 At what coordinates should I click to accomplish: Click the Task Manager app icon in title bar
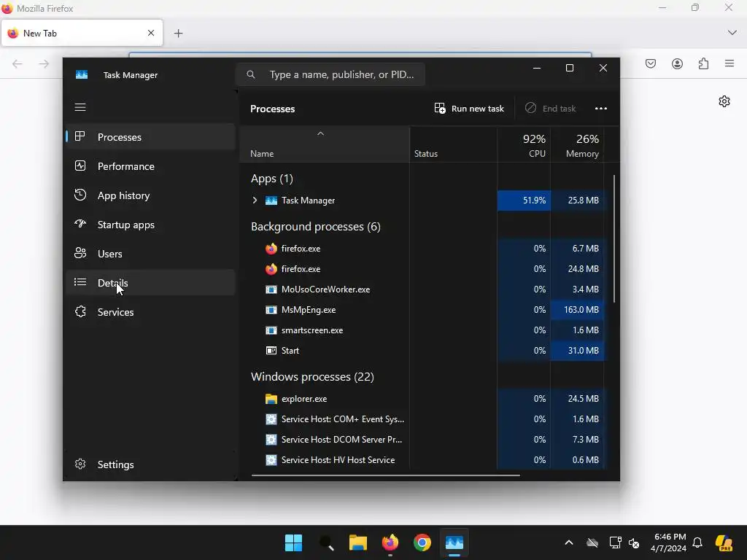point(82,75)
